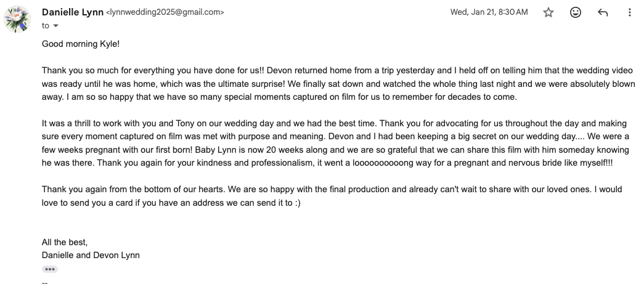Click the Wed, Jan 21, 8:30 AM timestamp
Viewport: 644px width, 284px height.
click(x=489, y=12)
